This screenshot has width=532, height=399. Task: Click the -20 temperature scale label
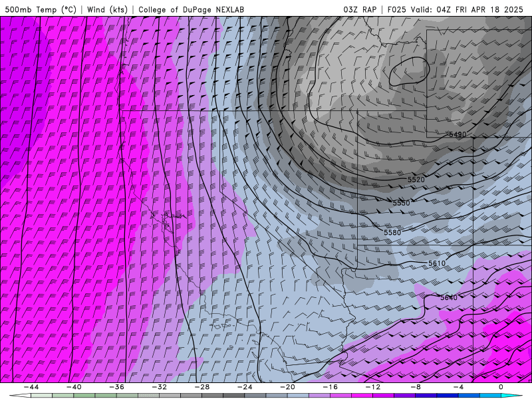[x=287, y=387]
